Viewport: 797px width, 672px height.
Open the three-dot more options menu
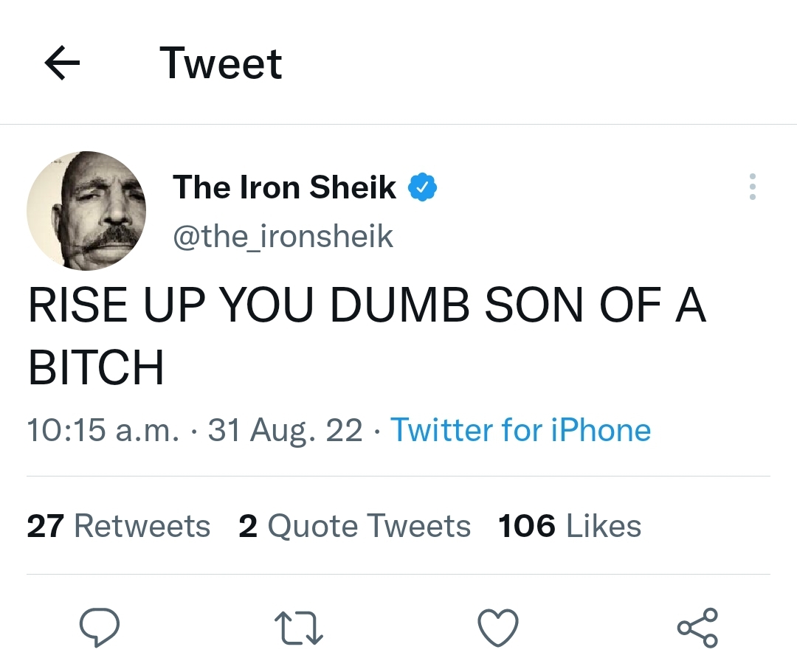[x=752, y=187]
